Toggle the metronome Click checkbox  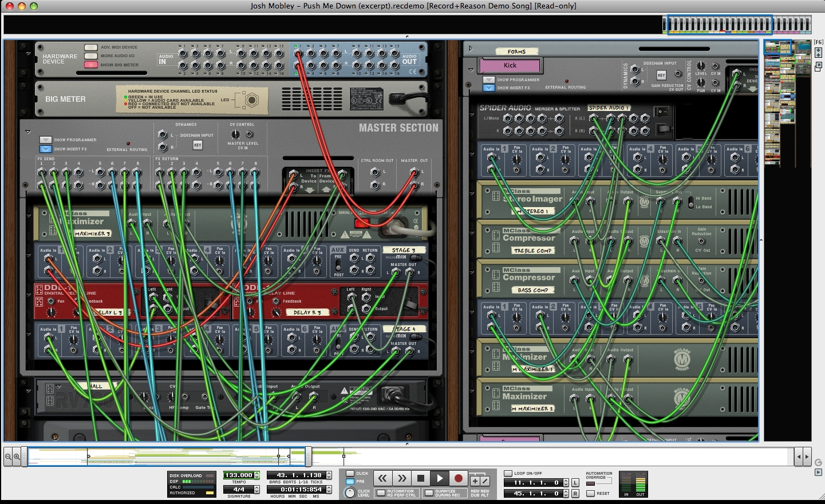[350, 474]
